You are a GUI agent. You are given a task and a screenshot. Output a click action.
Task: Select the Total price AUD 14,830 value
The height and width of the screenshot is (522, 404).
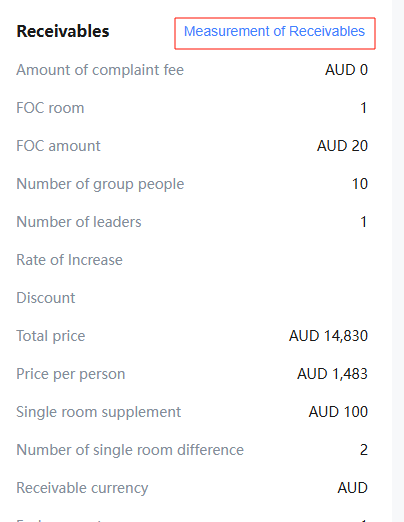(328, 336)
